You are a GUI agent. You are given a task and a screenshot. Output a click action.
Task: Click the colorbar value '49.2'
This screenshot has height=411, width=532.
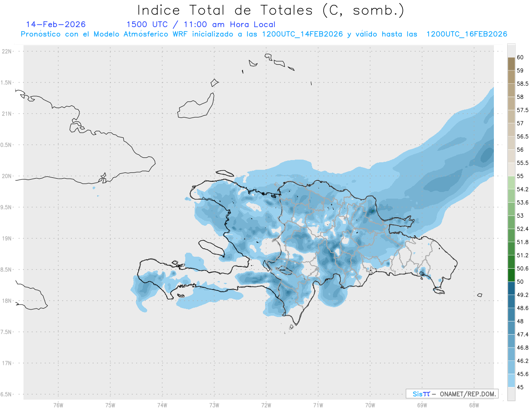point(523,295)
